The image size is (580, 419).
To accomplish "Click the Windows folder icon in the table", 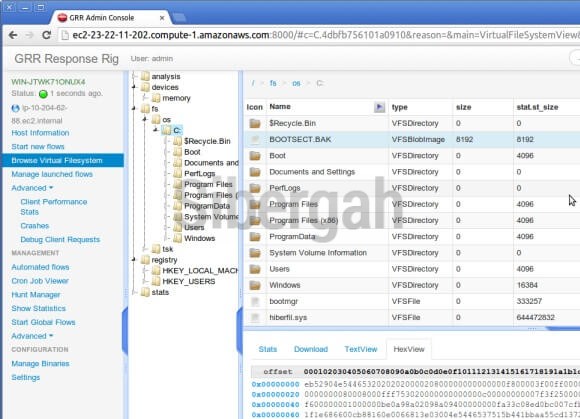I will pos(255,285).
